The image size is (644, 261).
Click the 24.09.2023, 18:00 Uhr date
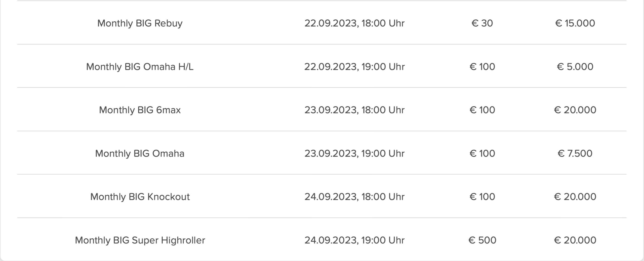click(x=354, y=197)
